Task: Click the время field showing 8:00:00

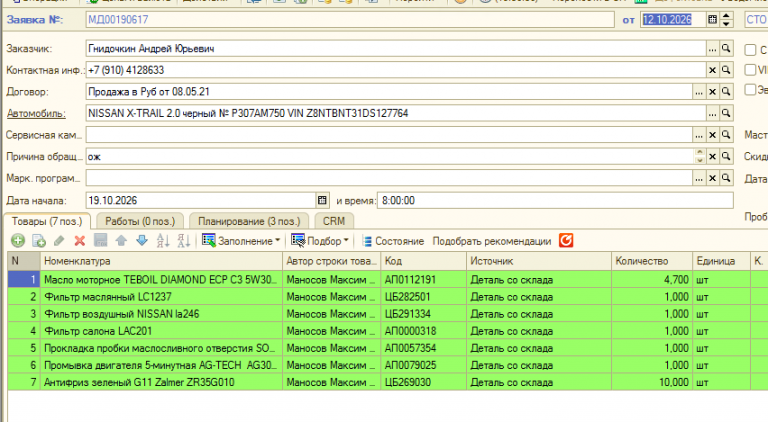Action: click(x=555, y=200)
